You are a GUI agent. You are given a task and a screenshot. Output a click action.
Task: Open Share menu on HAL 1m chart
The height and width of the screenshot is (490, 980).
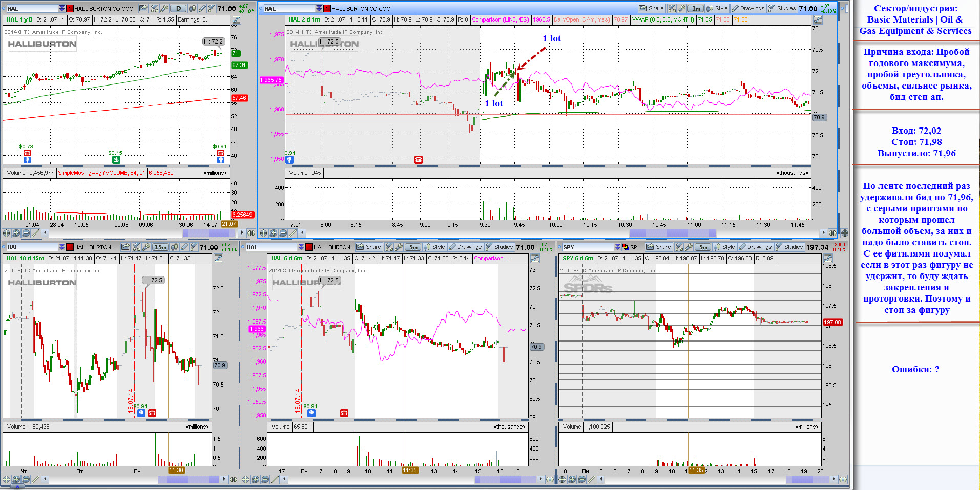(x=653, y=8)
